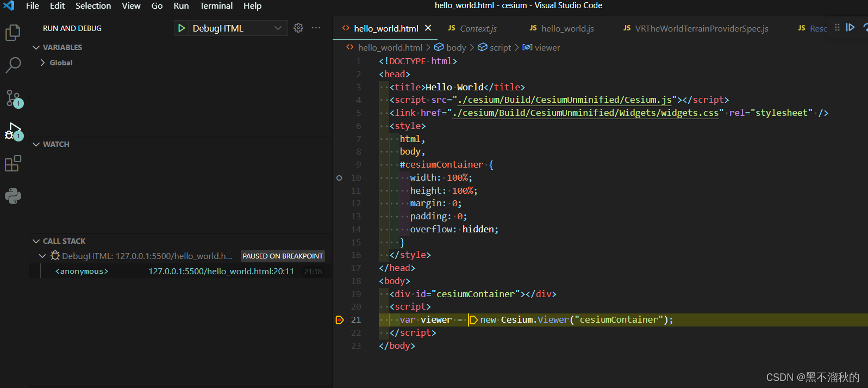Screen dimensions: 868x388
Task: Open Run and Debug more actions ellipsis
Action: pyautogui.click(x=316, y=28)
